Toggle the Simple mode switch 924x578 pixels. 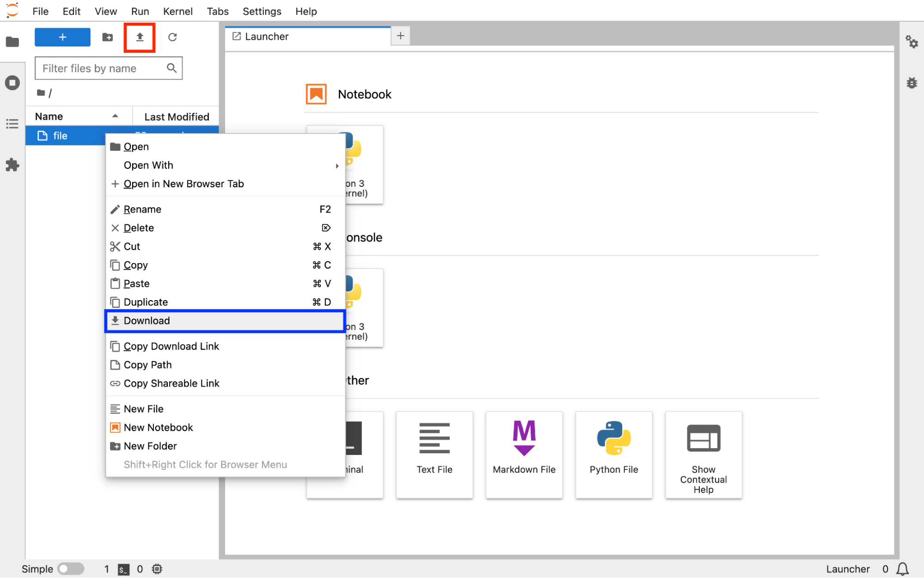[x=71, y=569]
